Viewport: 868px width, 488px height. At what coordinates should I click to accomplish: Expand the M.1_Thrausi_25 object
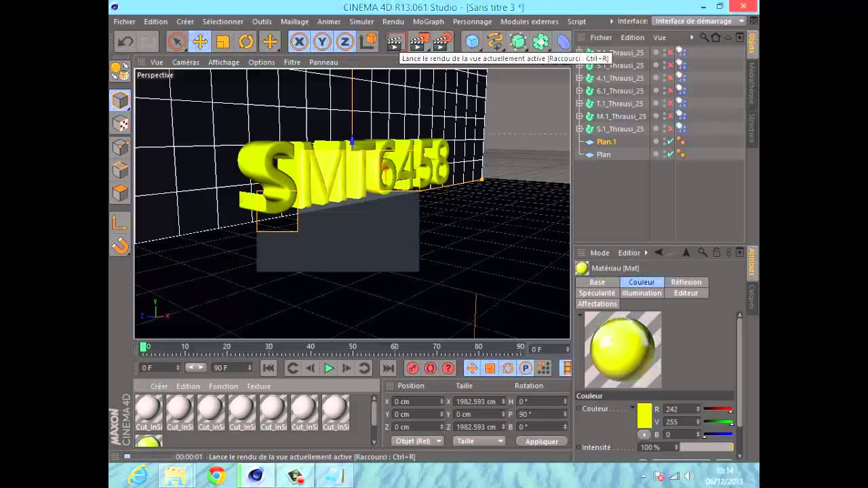[580, 116]
